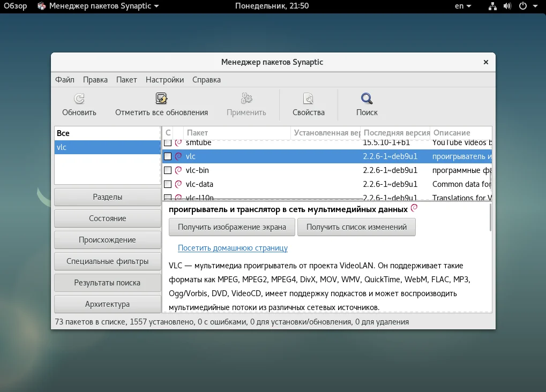This screenshot has width=546, height=392.
Task: Expand the power menu arrow in top panel
Action: click(535, 6)
